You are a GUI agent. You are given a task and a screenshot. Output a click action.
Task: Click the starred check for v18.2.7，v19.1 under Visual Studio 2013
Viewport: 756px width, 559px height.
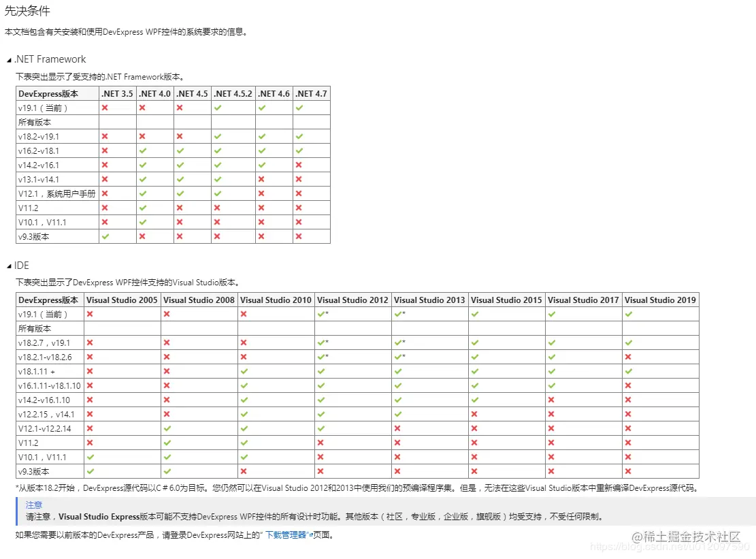click(399, 342)
